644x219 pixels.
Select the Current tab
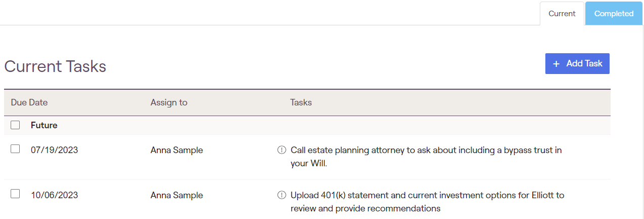click(x=562, y=14)
